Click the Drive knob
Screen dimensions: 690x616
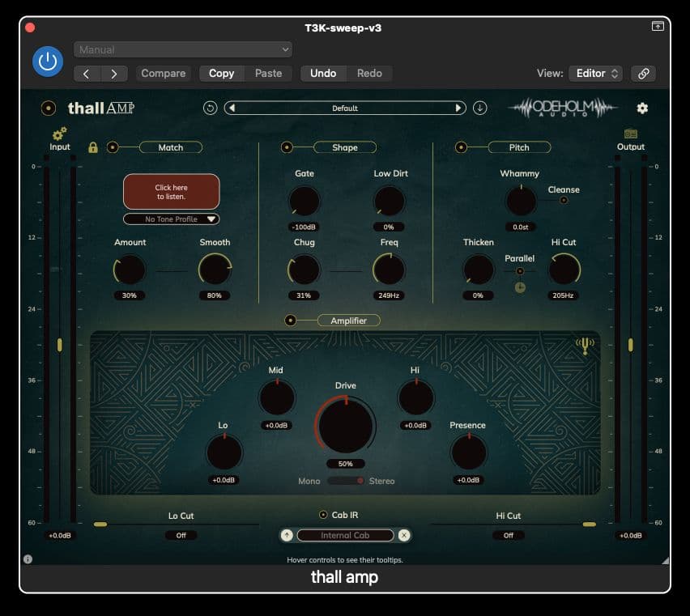click(x=346, y=426)
